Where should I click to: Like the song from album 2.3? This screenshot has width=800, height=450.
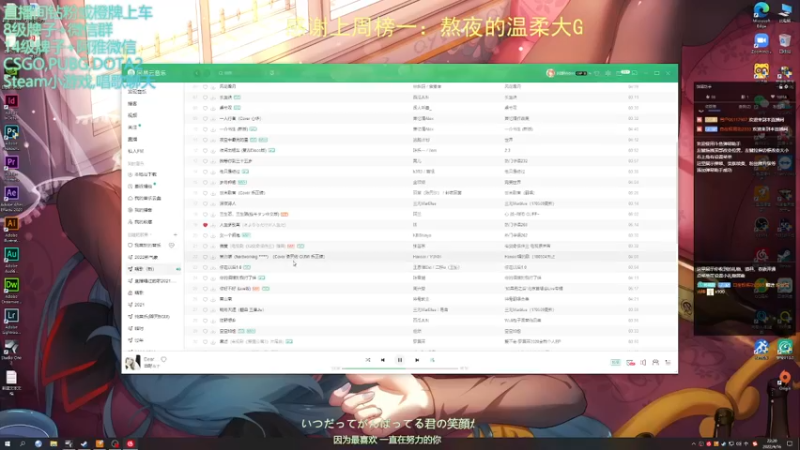click(x=205, y=151)
